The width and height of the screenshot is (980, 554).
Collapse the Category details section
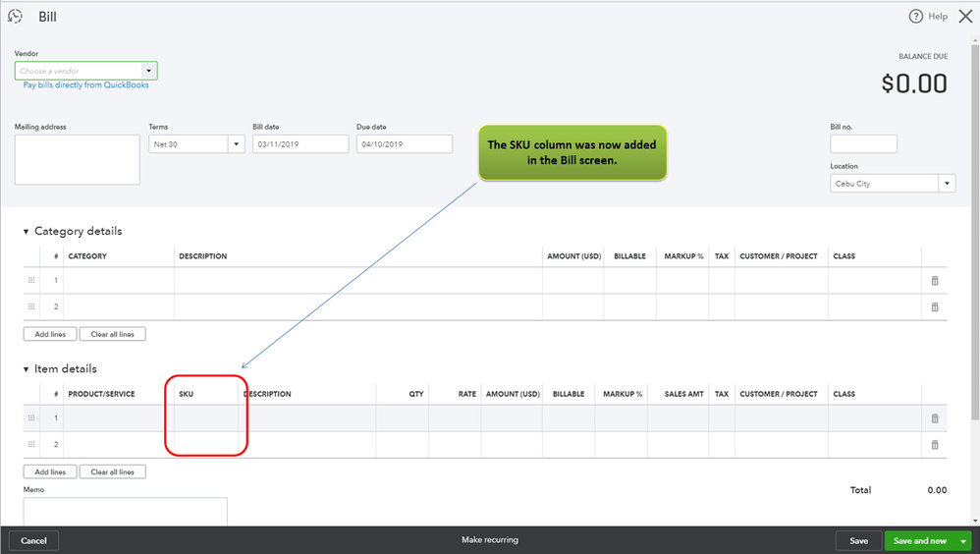point(26,232)
